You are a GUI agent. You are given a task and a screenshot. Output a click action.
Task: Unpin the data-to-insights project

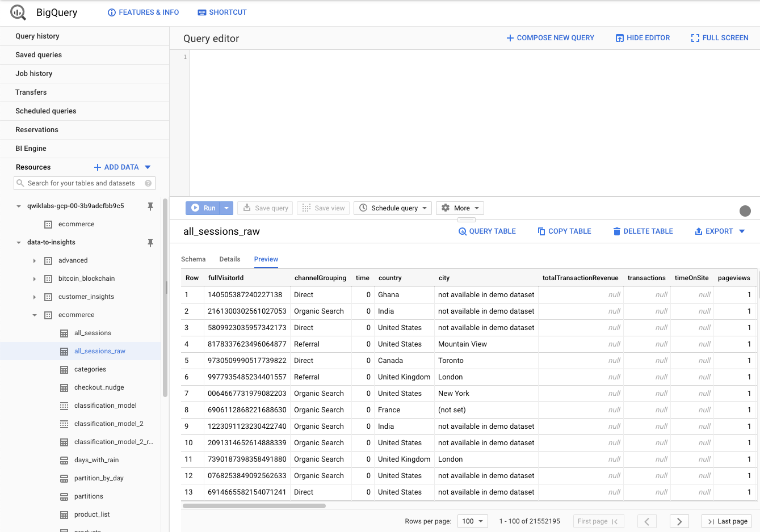point(150,243)
